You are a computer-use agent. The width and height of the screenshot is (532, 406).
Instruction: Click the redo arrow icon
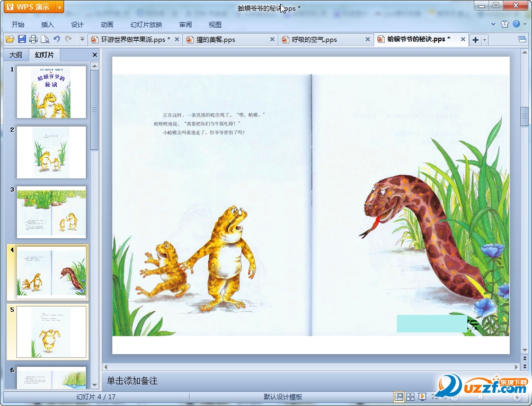click(68, 39)
